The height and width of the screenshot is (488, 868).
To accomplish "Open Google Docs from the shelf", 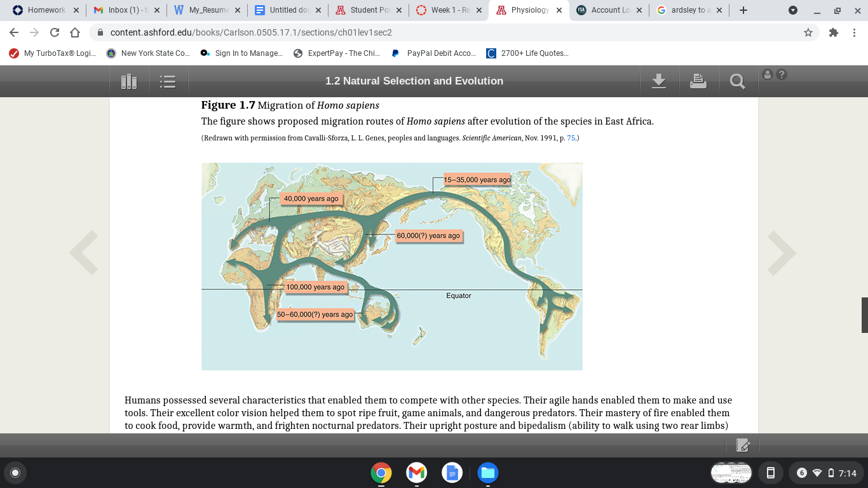I will coord(452,473).
